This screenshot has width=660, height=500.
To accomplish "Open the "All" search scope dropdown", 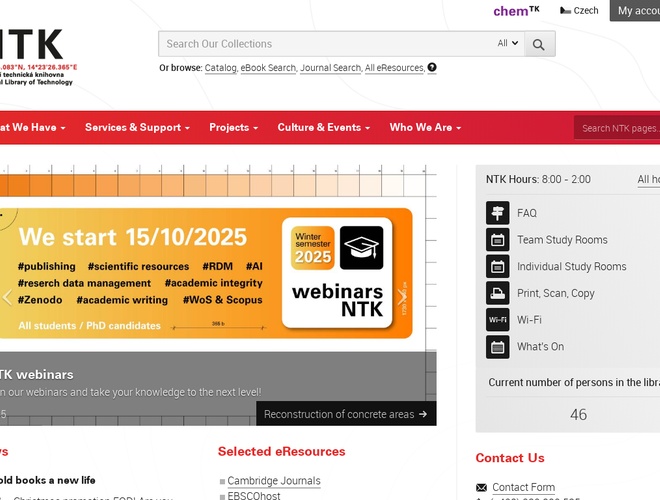I will [x=508, y=44].
